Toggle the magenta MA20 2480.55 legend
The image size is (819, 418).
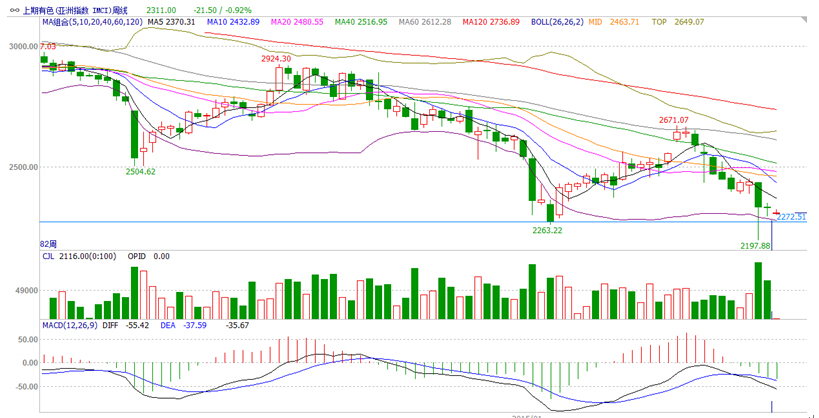click(295, 21)
